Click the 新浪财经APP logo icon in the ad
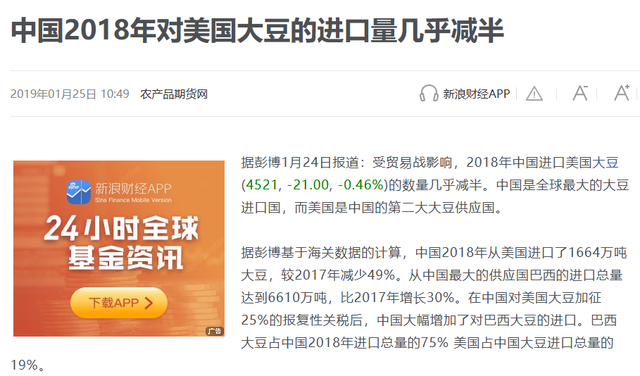The width and height of the screenshot is (640, 376). click(x=78, y=192)
